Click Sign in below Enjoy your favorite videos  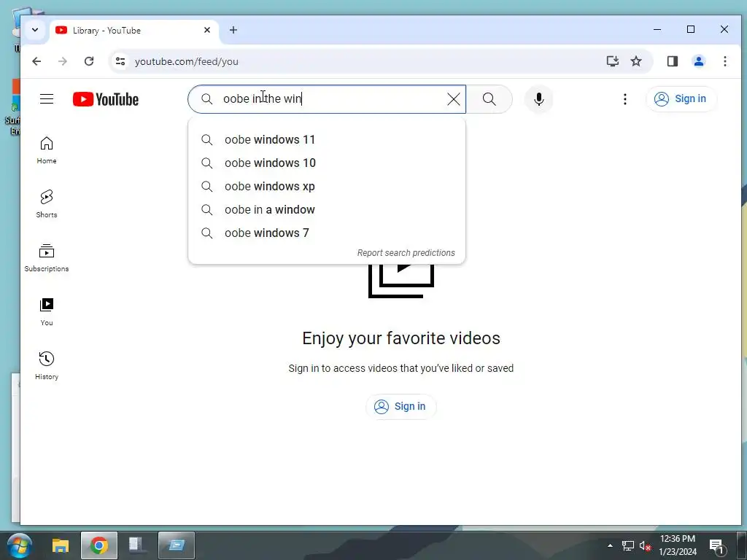tap(400, 407)
